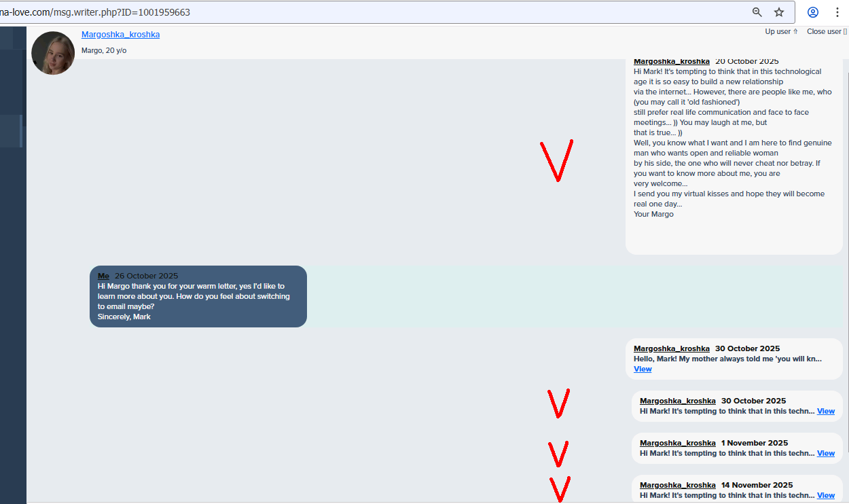Click View under the 30 October preview message
849x504 pixels.
(x=643, y=369)
